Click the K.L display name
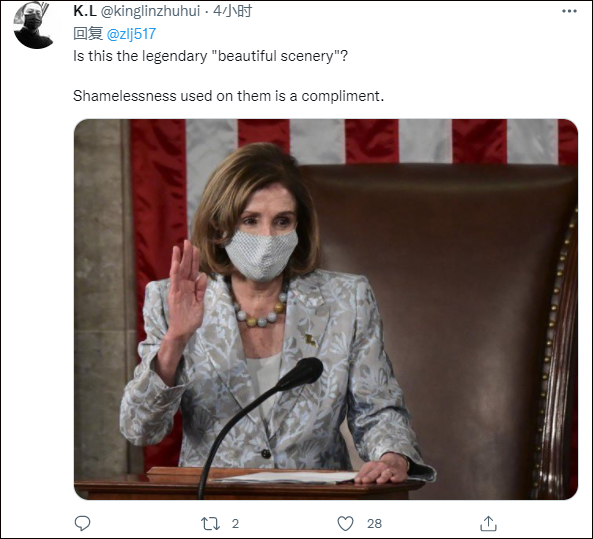593x539 pixels. tap(85, 11)
